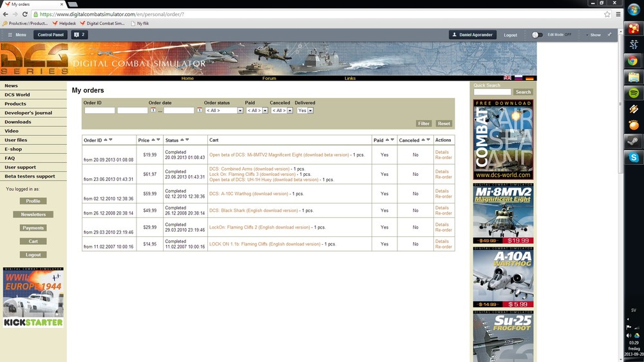Open calendar picker for order end date
Image resolution: width=644 pixels, height=362 pixels.
199,110
